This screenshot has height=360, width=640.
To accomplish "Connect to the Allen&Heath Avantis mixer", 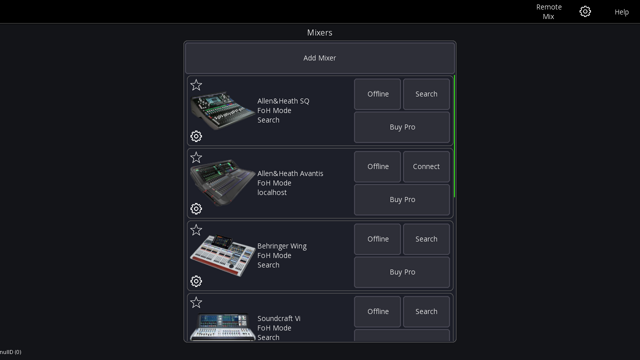I will pos(427,167).
